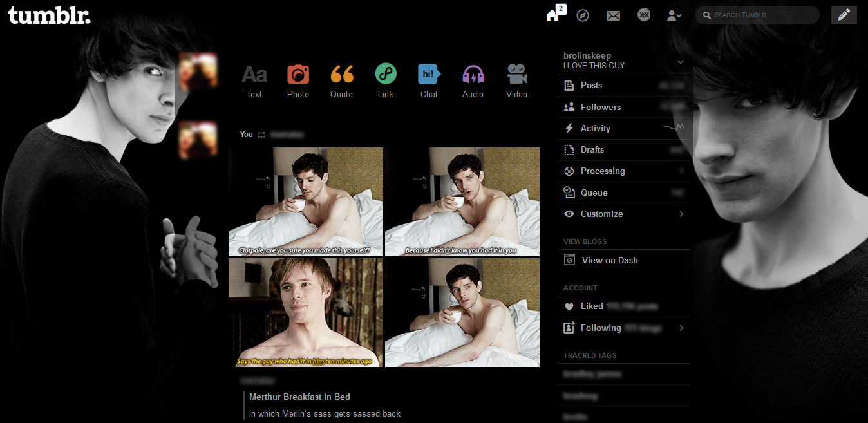The width and height of the screenshot is (868, 423).
Task: Click 'Merthur Breakfast in Bed' title
Action: (299, 397)
